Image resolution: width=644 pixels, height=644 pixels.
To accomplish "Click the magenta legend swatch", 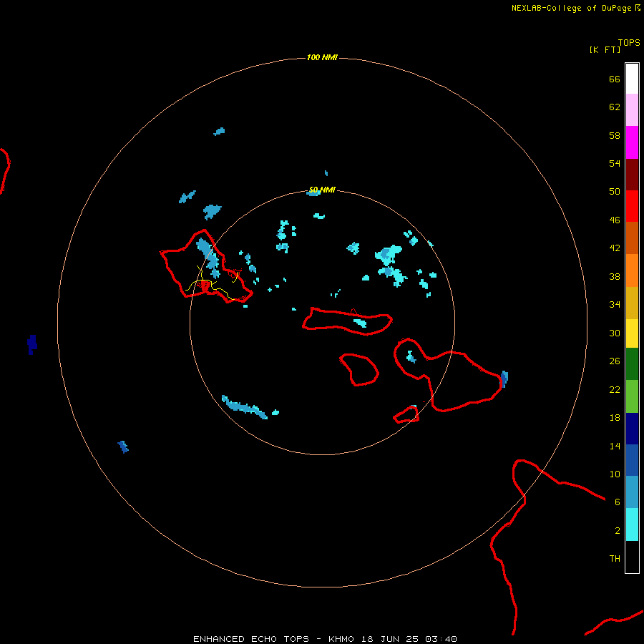I will click(x=632, y=142).
